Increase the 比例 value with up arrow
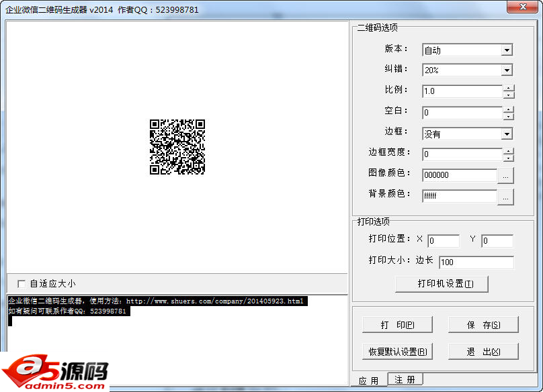This screenshot has height=392, width=543. click(x=509, y=88)
